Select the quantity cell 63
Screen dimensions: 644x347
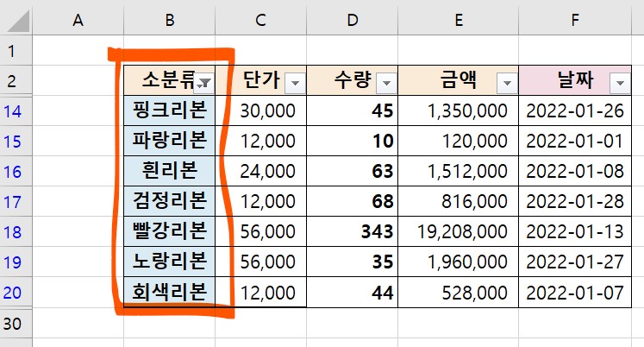(x=353, y=171)
